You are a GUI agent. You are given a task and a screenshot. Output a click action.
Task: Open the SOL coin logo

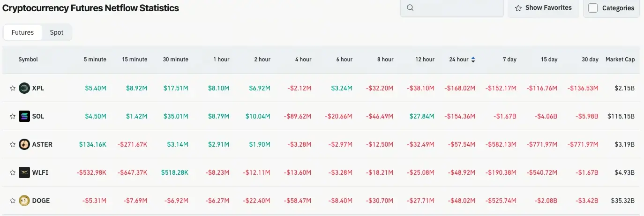coord(24,116)
